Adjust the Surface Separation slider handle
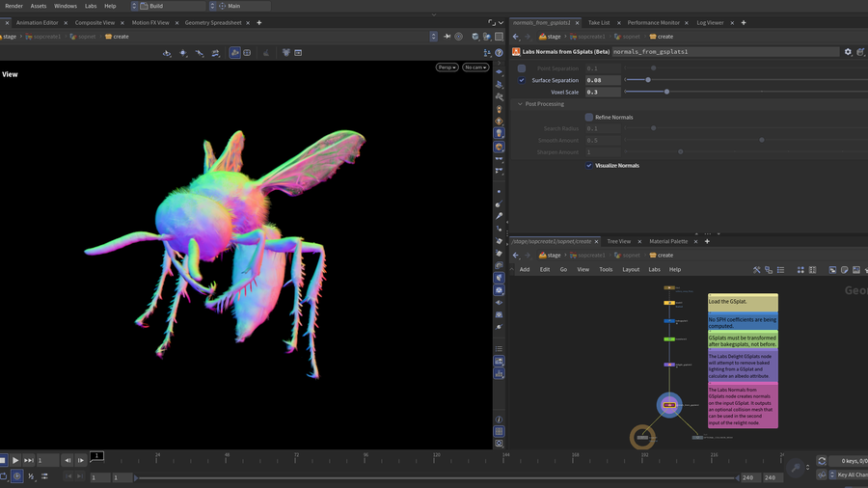Viewport: 868px width, 488px height. pyautogui.click(x=648, y=80)
